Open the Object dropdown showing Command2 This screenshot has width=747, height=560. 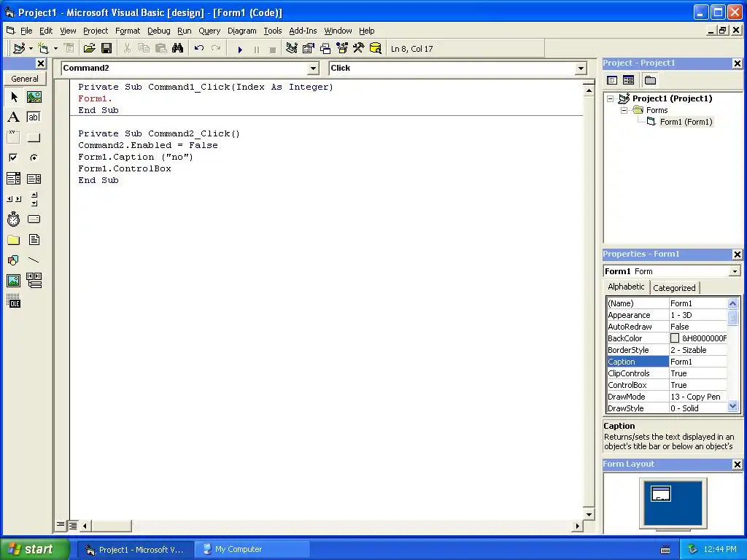[x=313, y=69]
